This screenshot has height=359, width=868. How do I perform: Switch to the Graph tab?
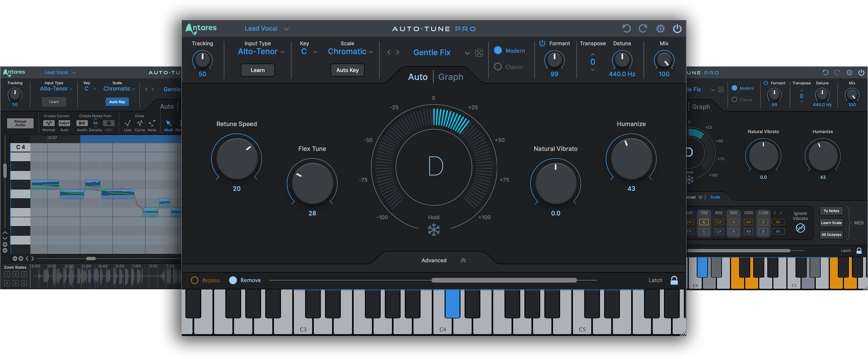[x=450, y=77]
